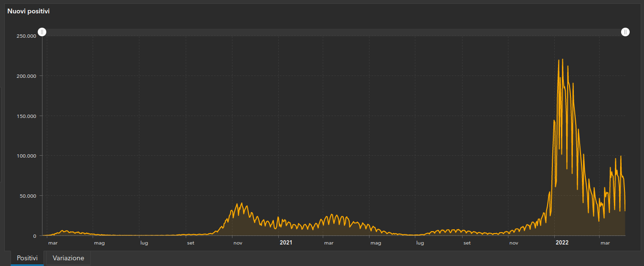The image size is (644, 266).
Task: Click the 250.000 y-axis label
Action: [27, 36]
